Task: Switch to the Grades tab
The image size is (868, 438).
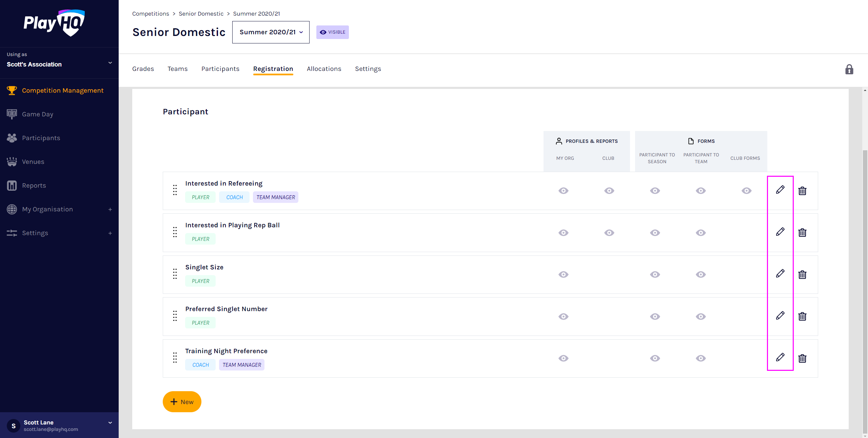Action: [x=143, y=69]
